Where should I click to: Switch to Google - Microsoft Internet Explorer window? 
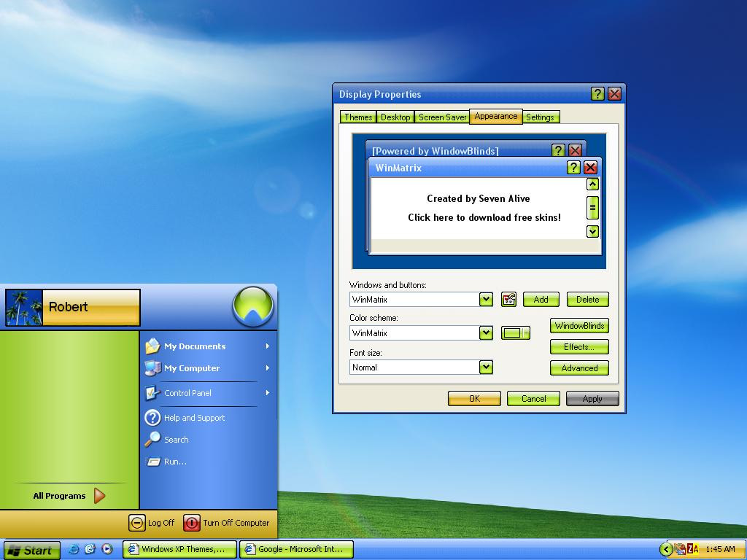click(x=296, y=549)
